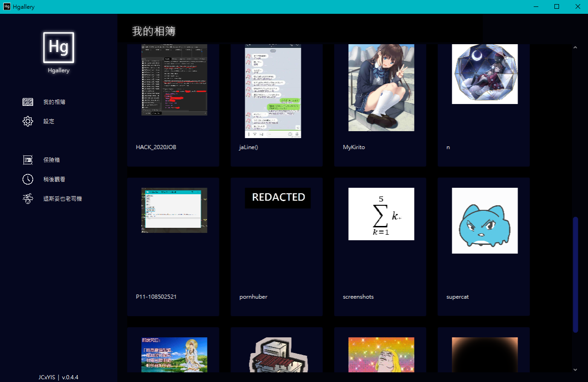Viewport: 588px width, 382px height.
Task: Click the Hgallery label under logo
Action: [58, 70]
